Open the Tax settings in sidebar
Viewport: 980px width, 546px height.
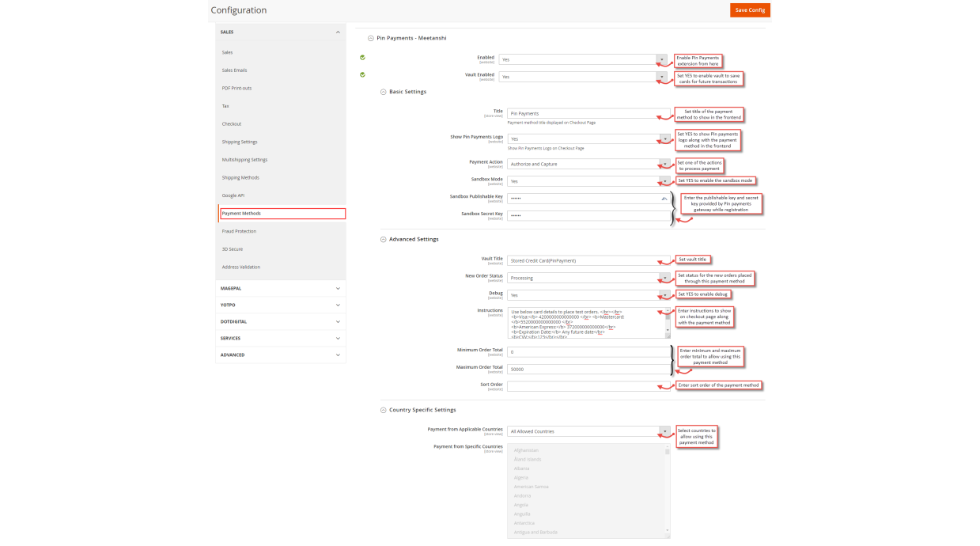pos(225,106)
